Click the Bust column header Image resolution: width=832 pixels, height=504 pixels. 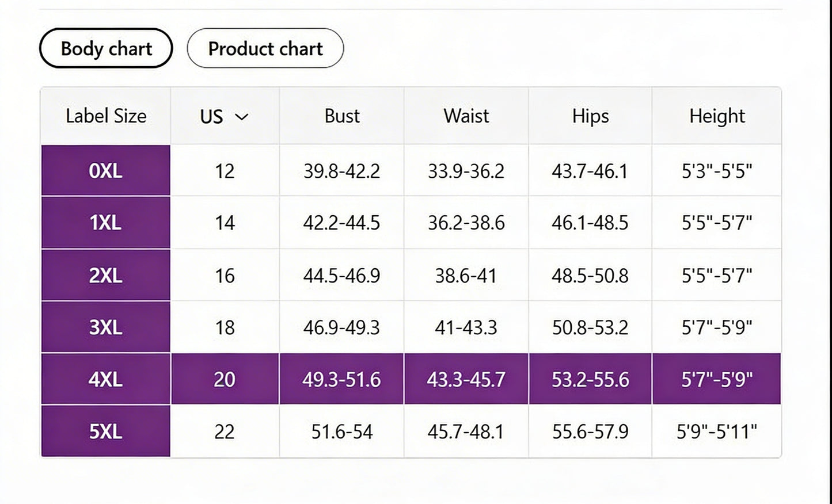tap(341, 116)
